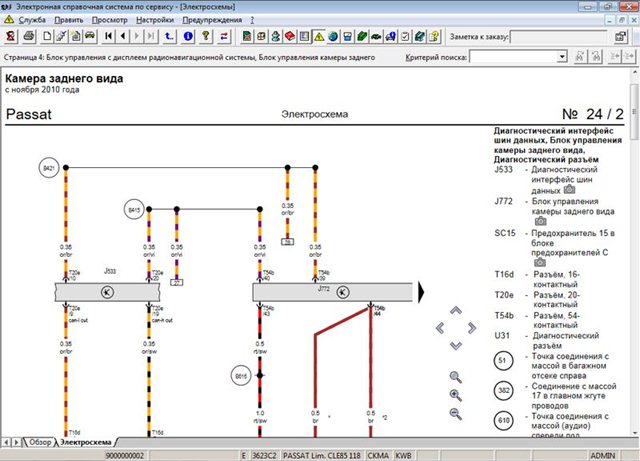The image size is (640, 461).
Task: Click the button right of order note field
Action: (620, 36)
